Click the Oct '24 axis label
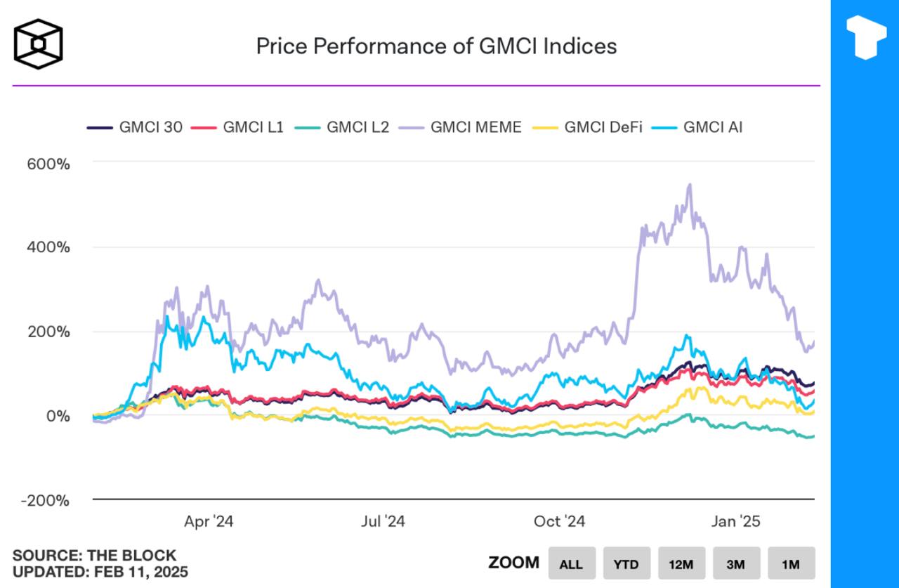The image size is (899, 588). pos(559,521)
